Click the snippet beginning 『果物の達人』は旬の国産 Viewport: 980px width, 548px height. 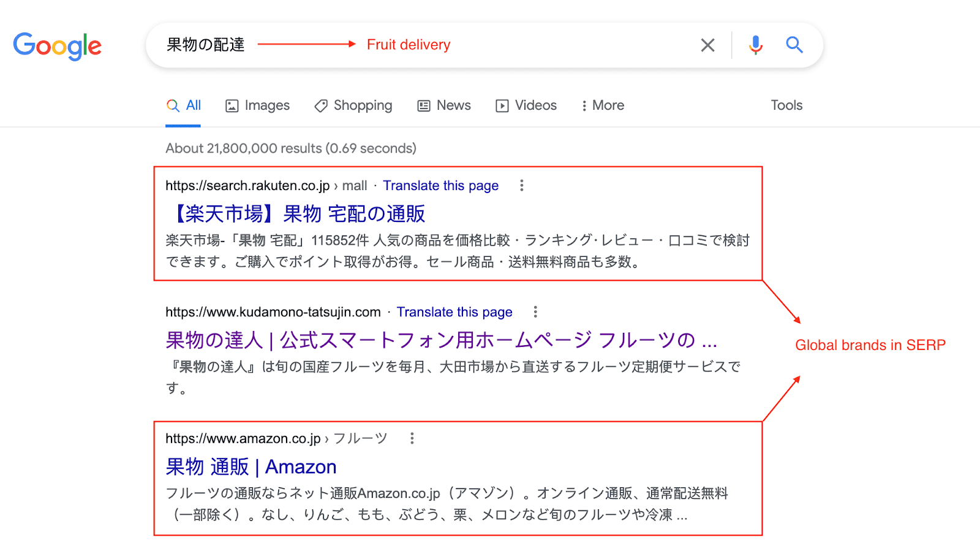point(453,377)
